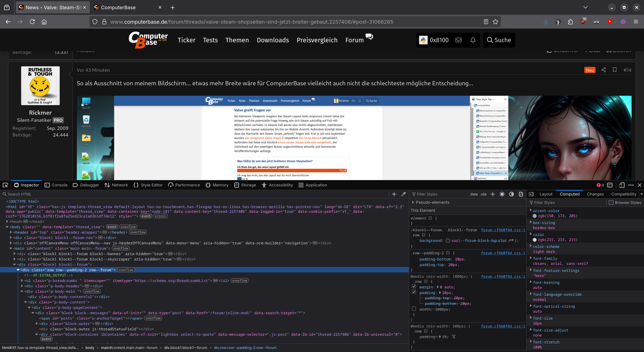Click the eyedropper color grabber icon

coord(403,194)
